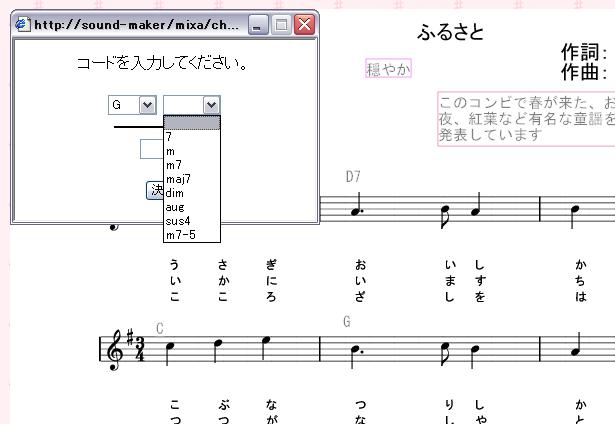Click the song title ふるさと
615x424 pixels.
(450, 32)
